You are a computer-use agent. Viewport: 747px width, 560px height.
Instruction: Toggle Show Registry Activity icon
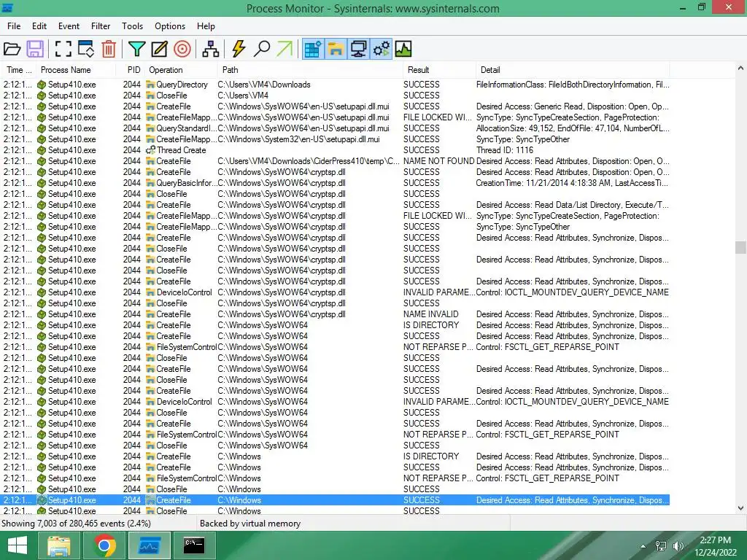tap(313, 49)
